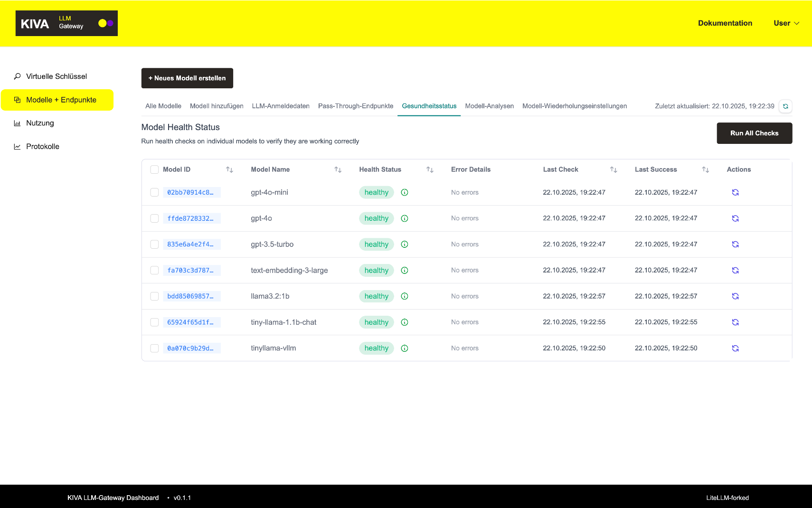
Task: Click the Error Details column header
Action: coord(471,169)
